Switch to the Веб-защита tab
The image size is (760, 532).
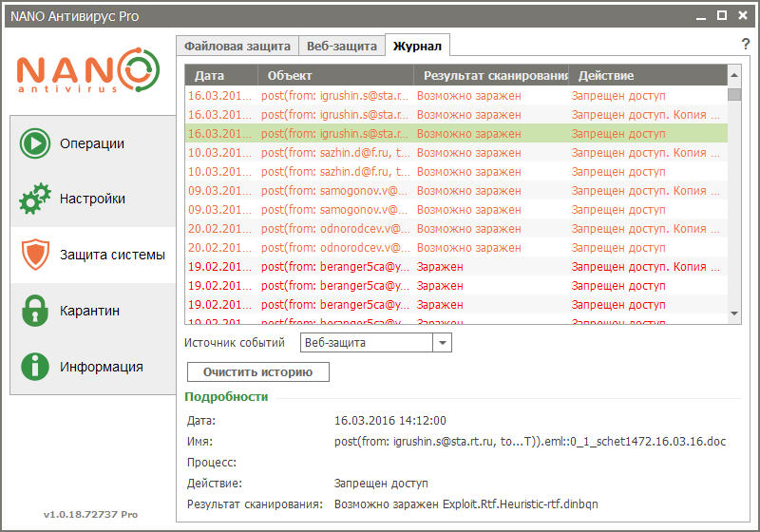point(342,47)
